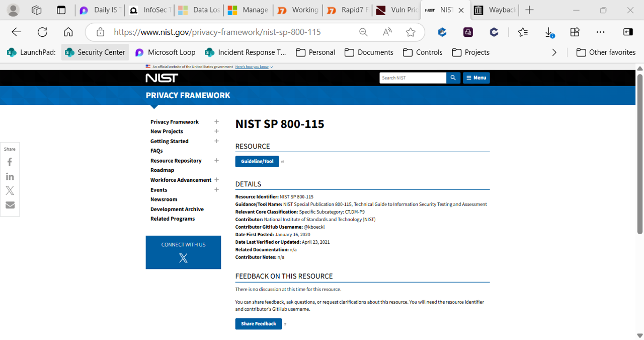The image size is (644, 340).
Task: Expand the Resource Repository sidebar section
Action: point(216,161)
